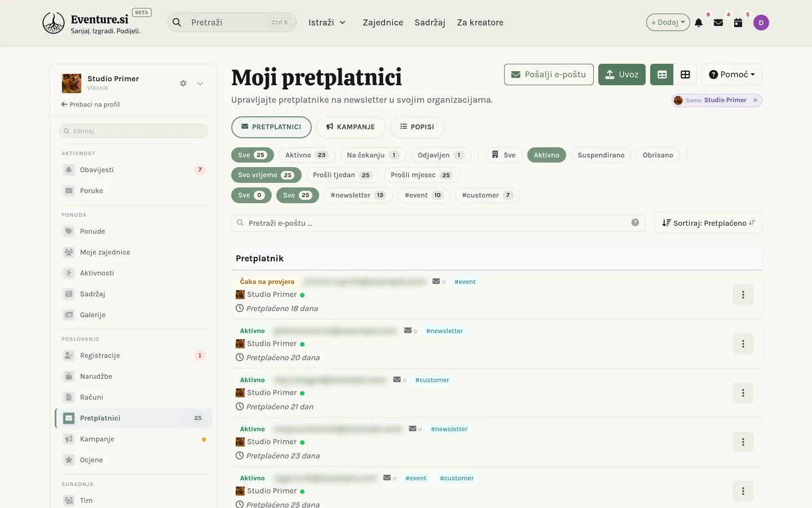Click Pošalji e-poštu button

549,75
